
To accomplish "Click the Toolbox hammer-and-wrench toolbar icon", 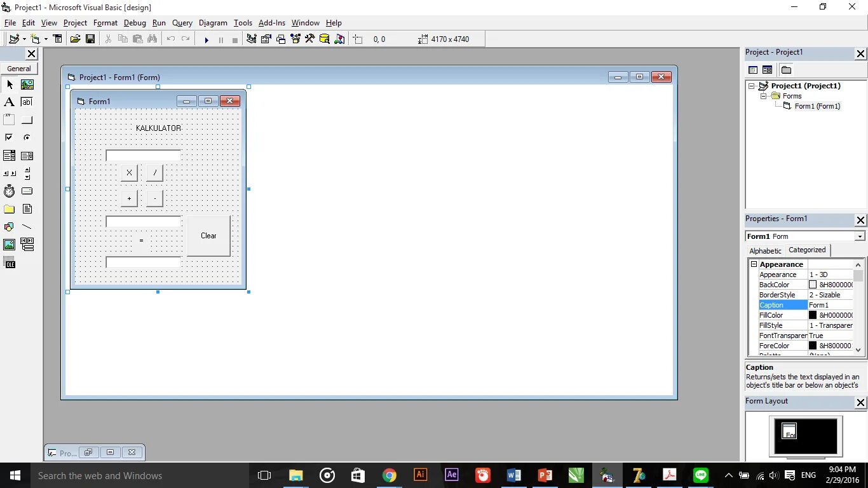I will 309,39.
